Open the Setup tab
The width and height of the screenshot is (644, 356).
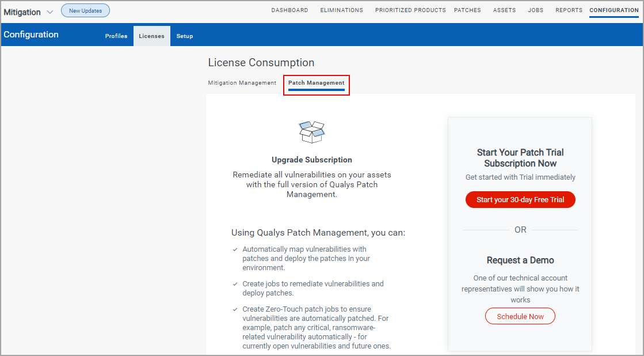[185, 36]
